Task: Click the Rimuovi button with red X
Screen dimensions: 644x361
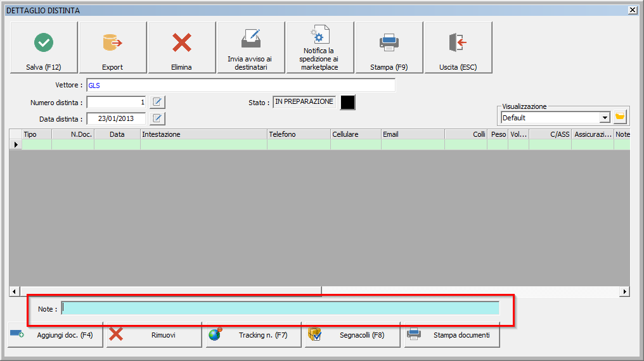Action: [x=154, y=335]
